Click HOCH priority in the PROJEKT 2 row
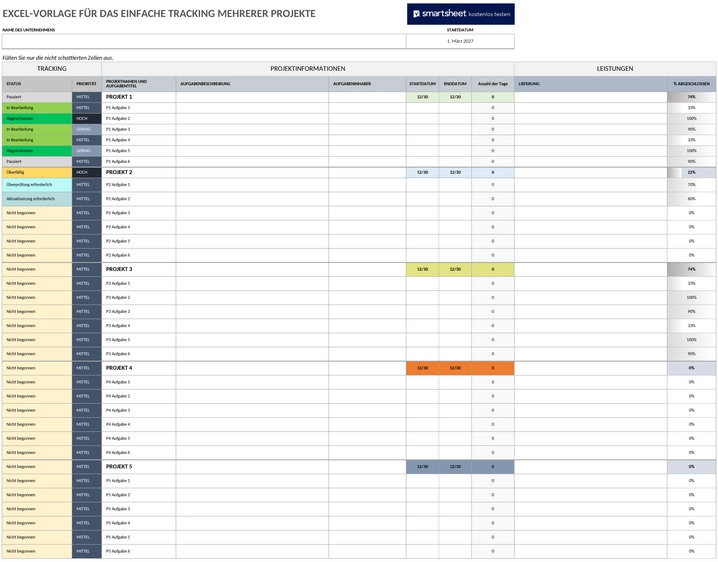This screenshot has height=562, width=718. click(x=87, y=173)
